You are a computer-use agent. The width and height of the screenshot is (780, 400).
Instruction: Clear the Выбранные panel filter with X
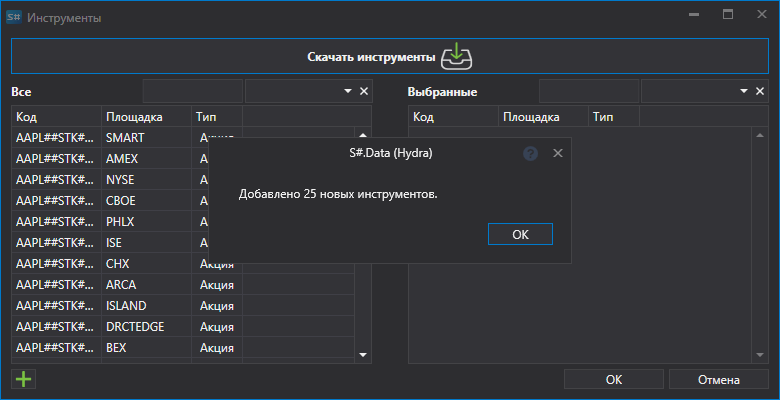tap(760, 91)
